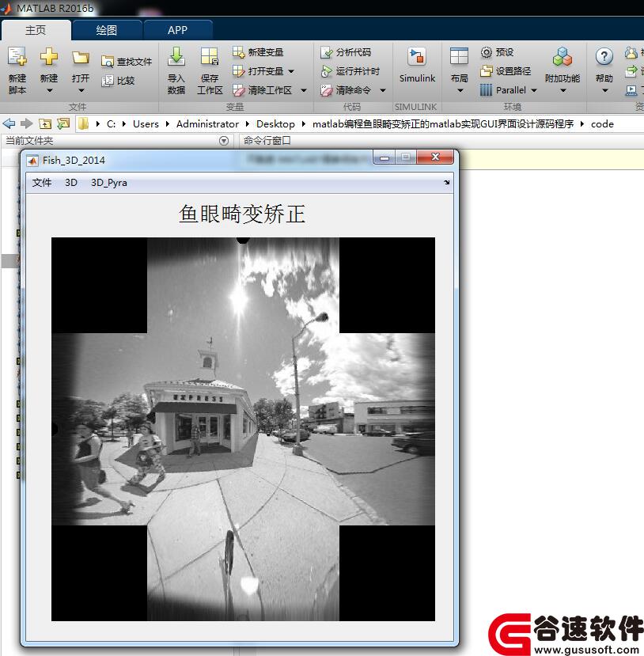This screenshot has height=656, width=644.
Task: Click the Desktop path segment
Action: (275, 123)
